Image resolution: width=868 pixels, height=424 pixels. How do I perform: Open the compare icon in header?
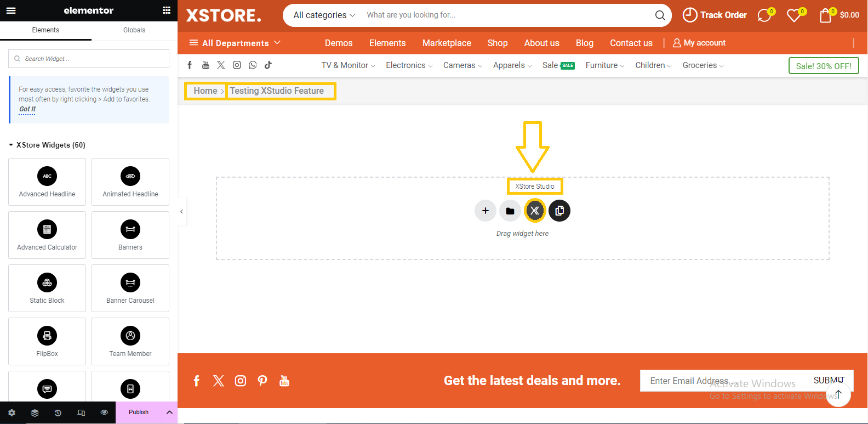765,15
